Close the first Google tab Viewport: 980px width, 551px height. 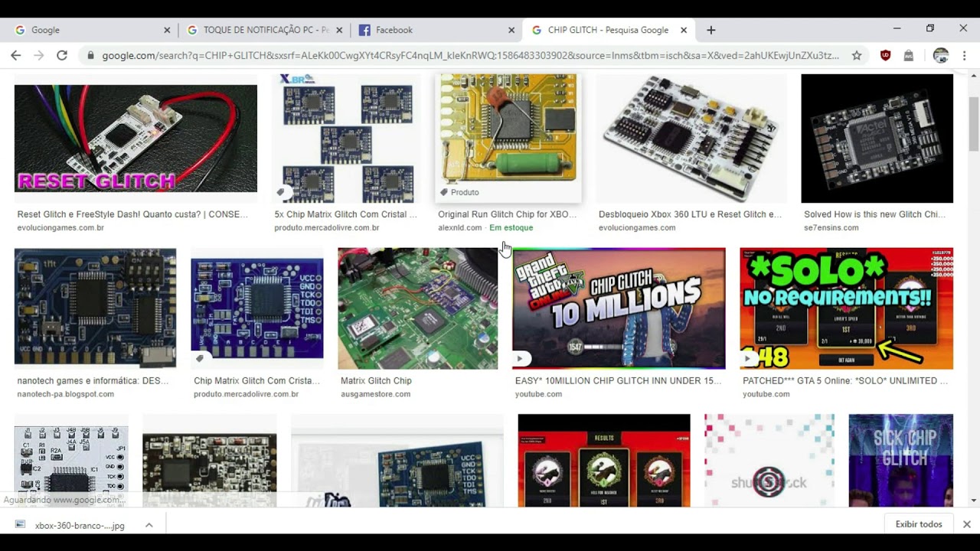coord(167,30)
